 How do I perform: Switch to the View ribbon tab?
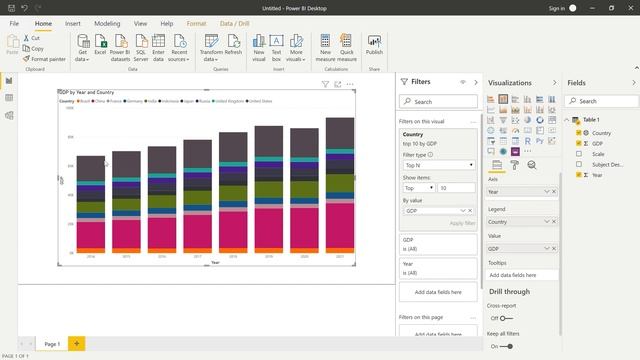coord(140,24)
